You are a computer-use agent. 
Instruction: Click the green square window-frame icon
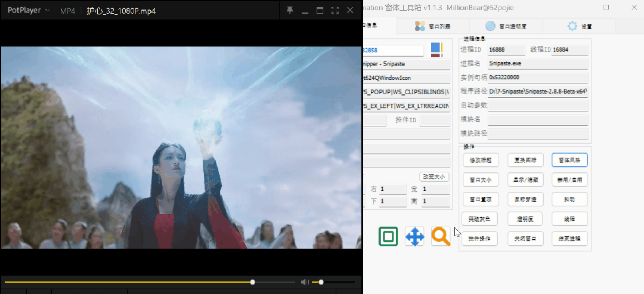click(x=388, y=237)
